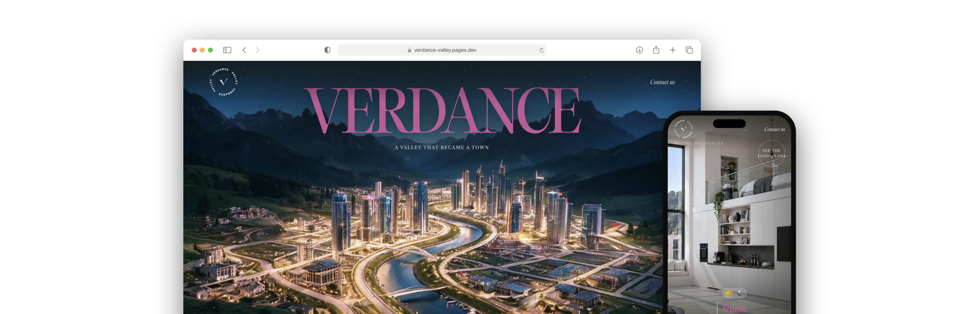Open the Share icon in Safari
The height and width of the screenshot is (314, 980).
[x=656, y=50]
